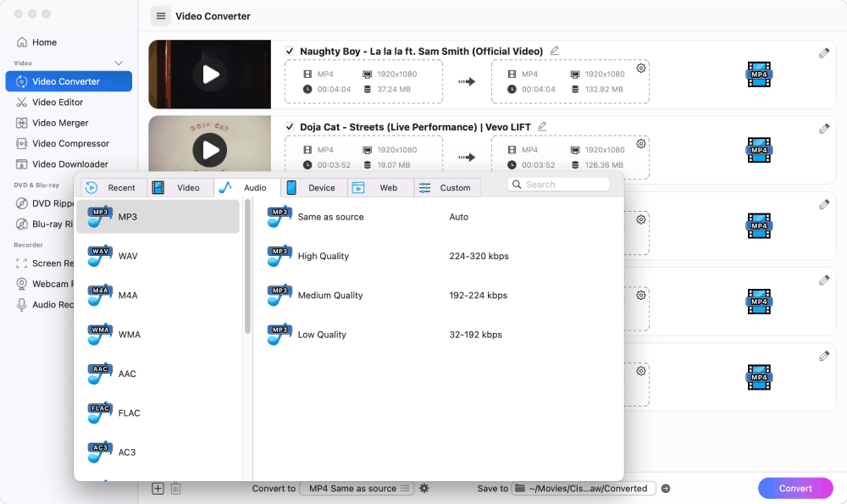Uncheck the Doja Cat - Streets checkbox
The width and height of the screenshot is (847, 504).
(290, 127)
